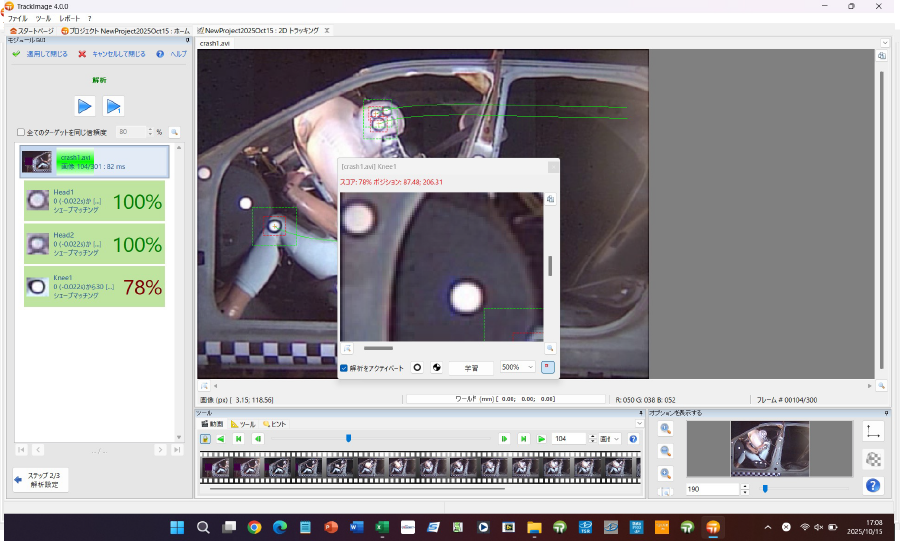Click the top zoom magnifier in options panel

point(666,429)
